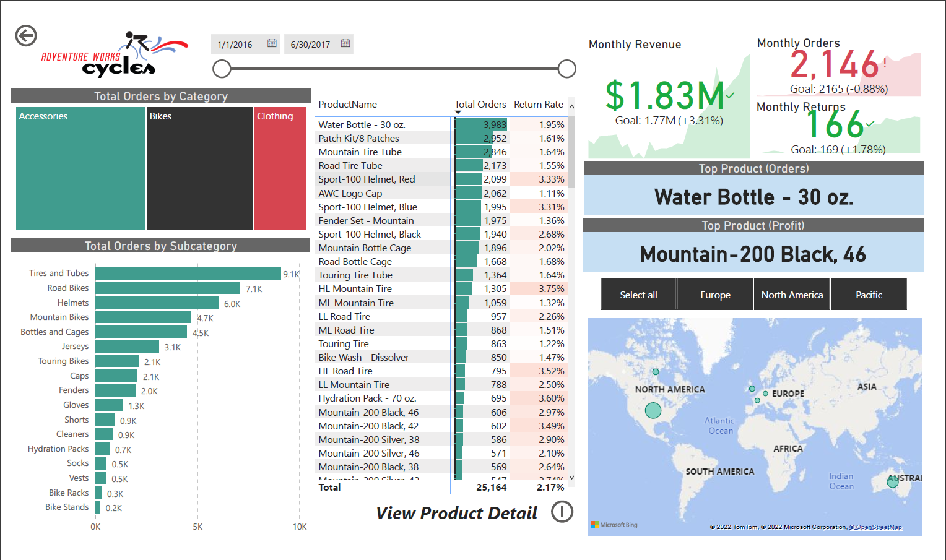Select the Bikes tile in the category treemap

coord(199,168)
